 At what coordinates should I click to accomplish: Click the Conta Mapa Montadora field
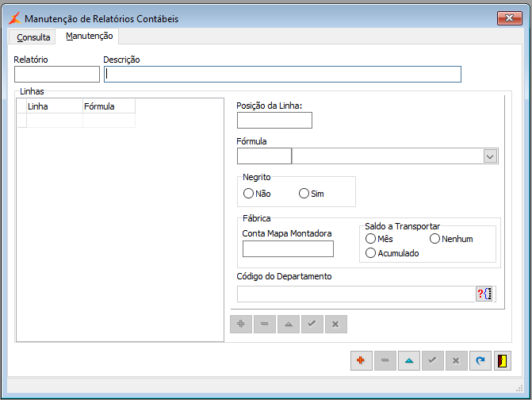point(288,249)
